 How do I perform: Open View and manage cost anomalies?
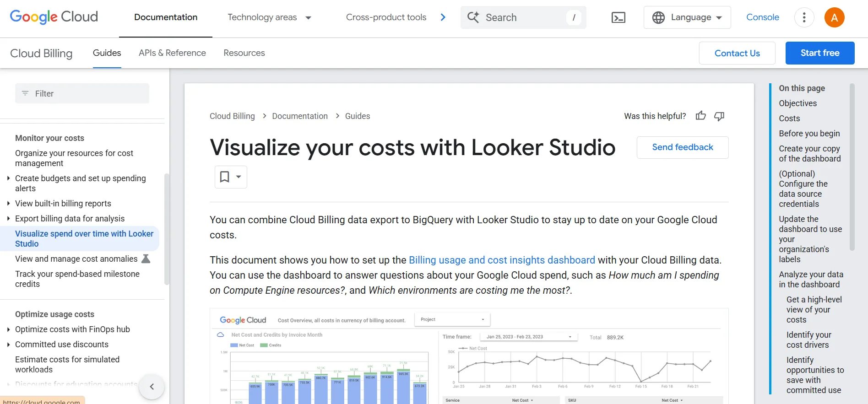[x=76, y=259]
